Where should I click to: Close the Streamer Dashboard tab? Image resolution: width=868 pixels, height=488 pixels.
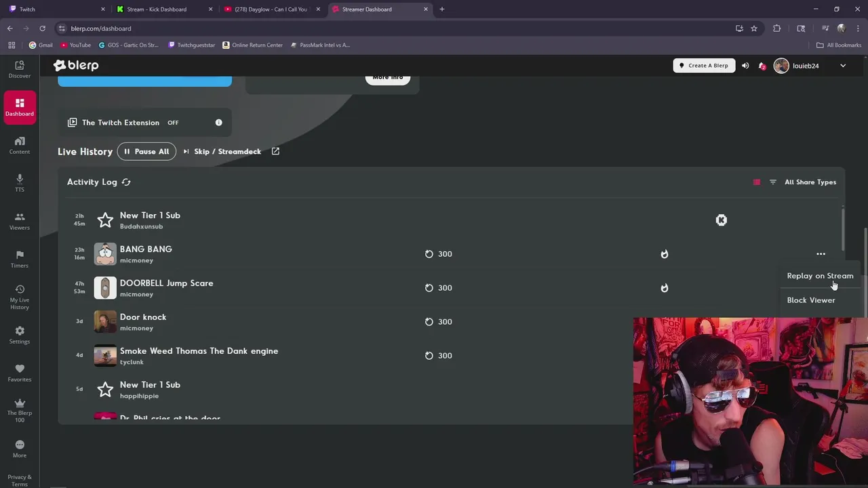426,9
